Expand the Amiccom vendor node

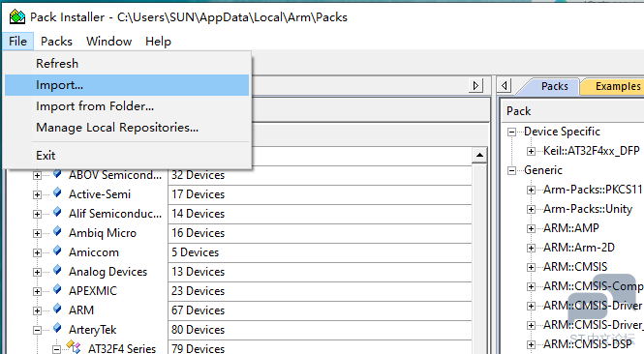click(37, 252)
